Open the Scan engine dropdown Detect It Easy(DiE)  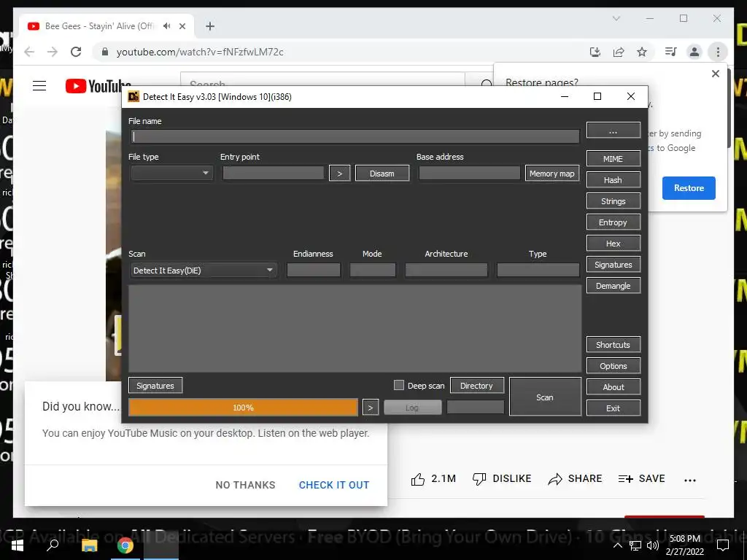[x=204, y=271]
